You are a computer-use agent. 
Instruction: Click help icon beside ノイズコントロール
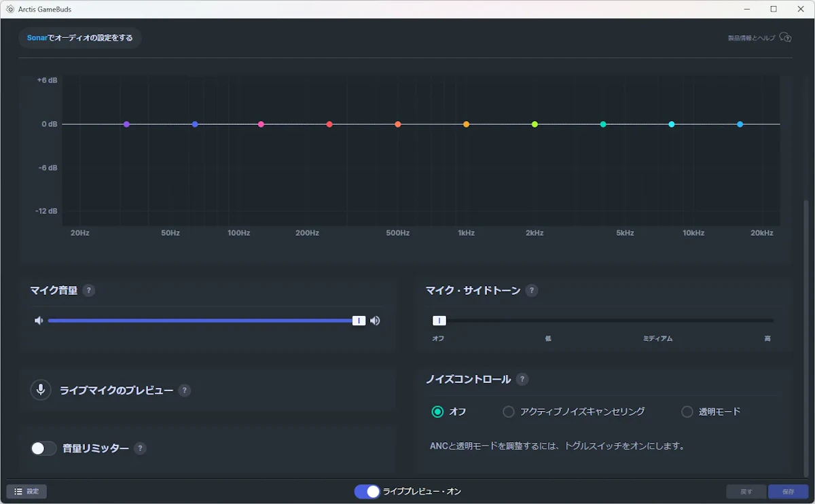tap(522, 379)
